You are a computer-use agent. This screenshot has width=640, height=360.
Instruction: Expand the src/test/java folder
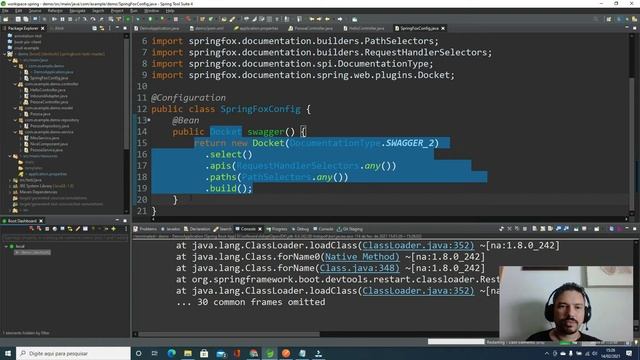(10, 180)
